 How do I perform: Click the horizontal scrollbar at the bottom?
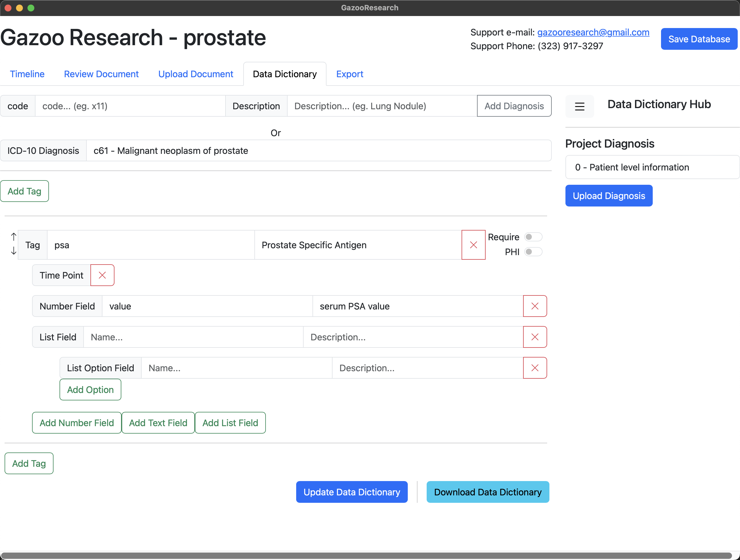366,556
